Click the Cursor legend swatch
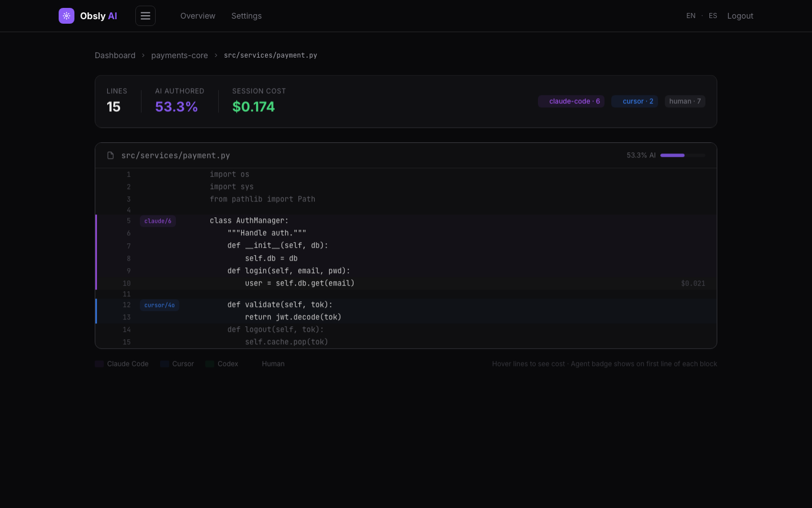 coord(165,364)
